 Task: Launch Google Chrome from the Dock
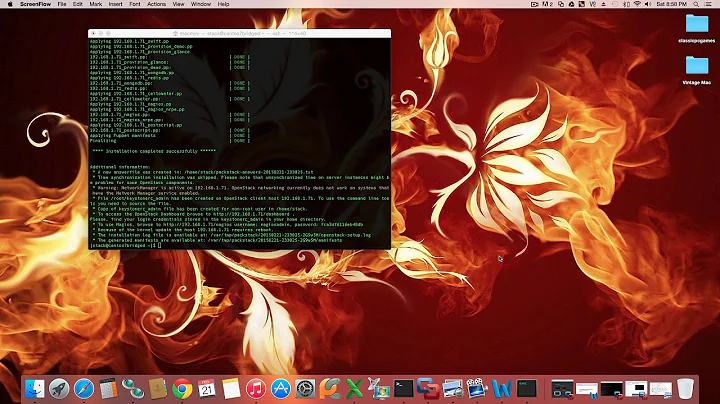point(182,389)
